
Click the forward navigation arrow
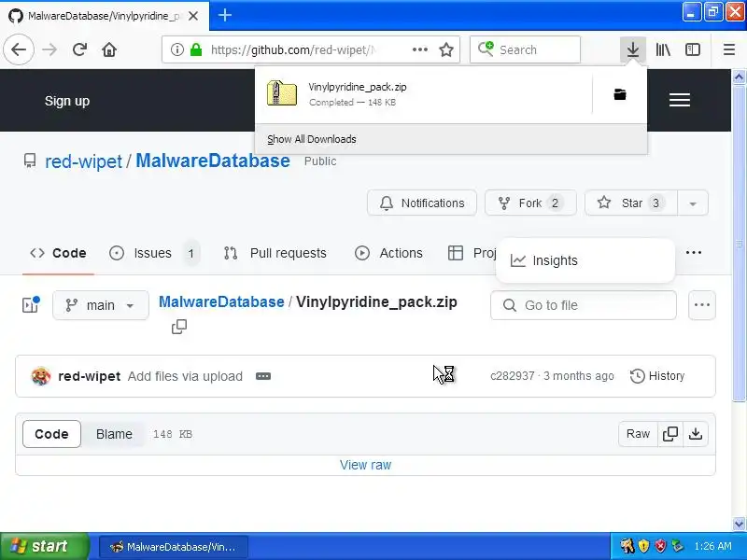click(49, 49)
